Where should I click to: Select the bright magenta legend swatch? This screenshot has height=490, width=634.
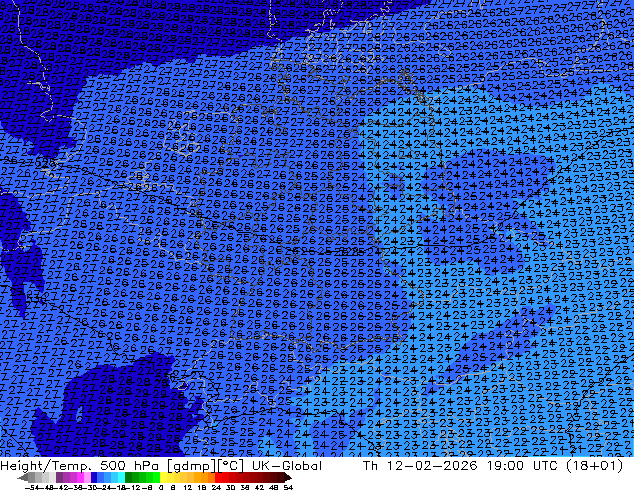click(80, 478)
